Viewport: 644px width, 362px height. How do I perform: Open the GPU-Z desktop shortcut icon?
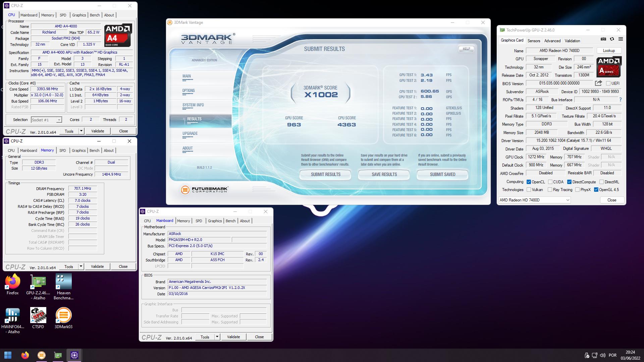[x=38, y=287]
